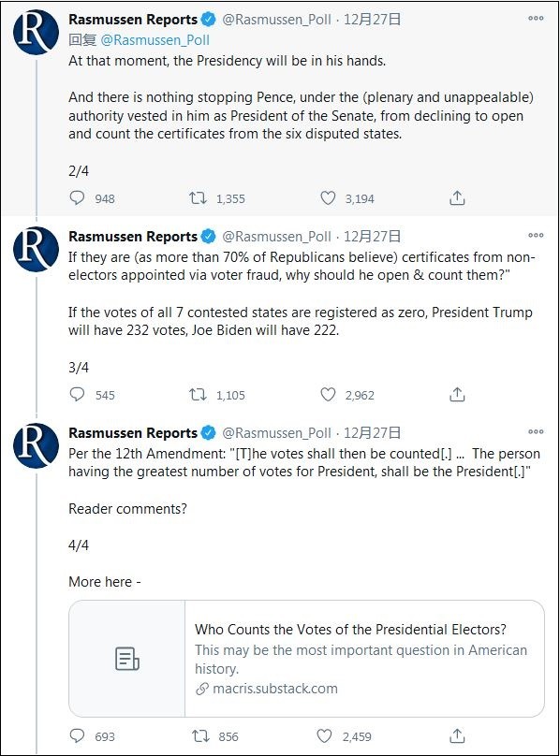Open the macris.substack.com link card

pyautogui.click(x=306, y=659)
